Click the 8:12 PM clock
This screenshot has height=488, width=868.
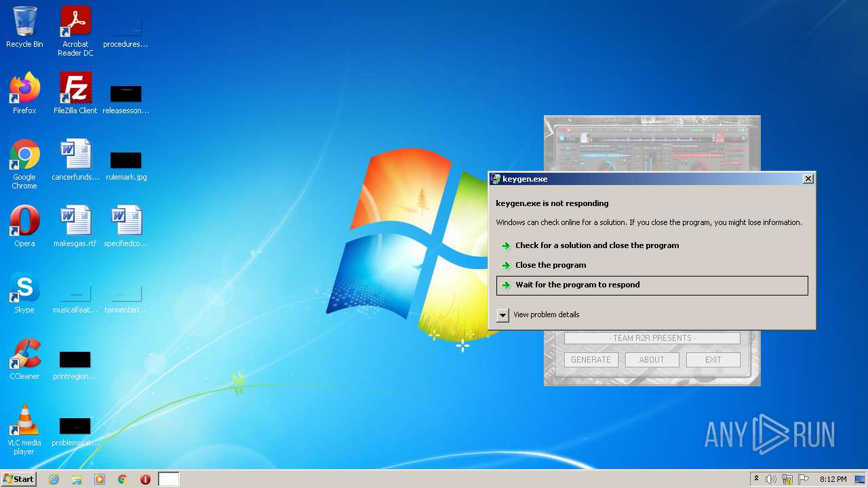coord(833,479)
